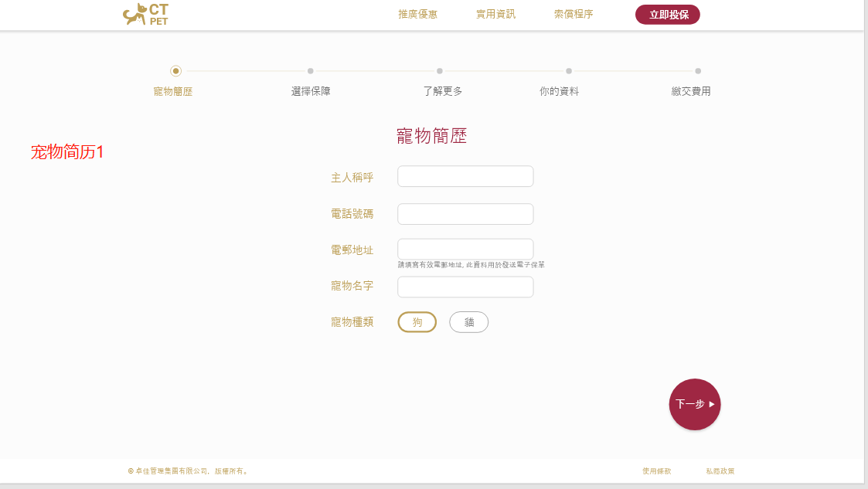Click the 主人稱呼 label
The width and height of the screenshot is (868, 489).
[352, 178]
